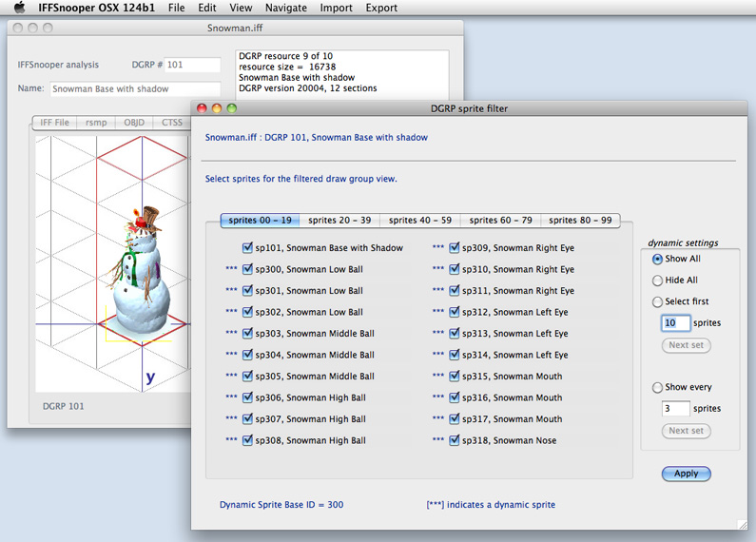
Task: Select the Show All radio button
Action: point(657,259)
